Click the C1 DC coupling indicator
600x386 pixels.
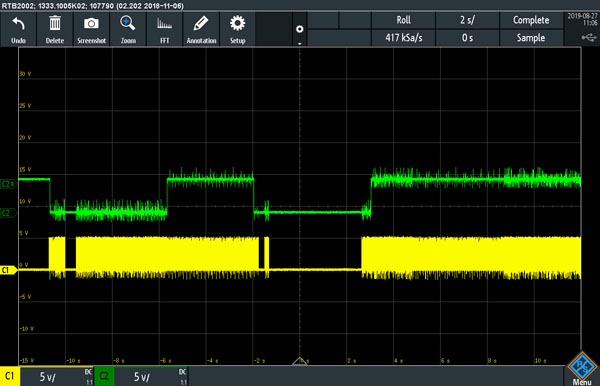pyautogui.click(x=88, y=372)
